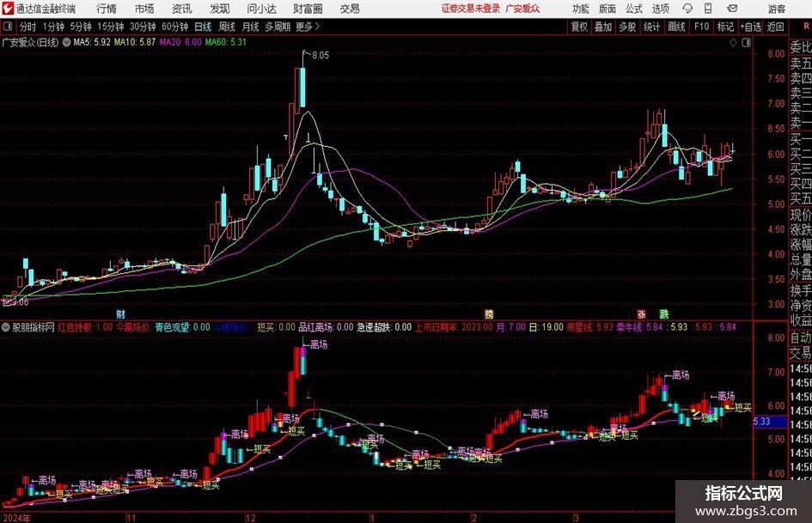Toggle the left panel icon beside 分时
This screenshot has height=523, width=812.
pos(8,27)
